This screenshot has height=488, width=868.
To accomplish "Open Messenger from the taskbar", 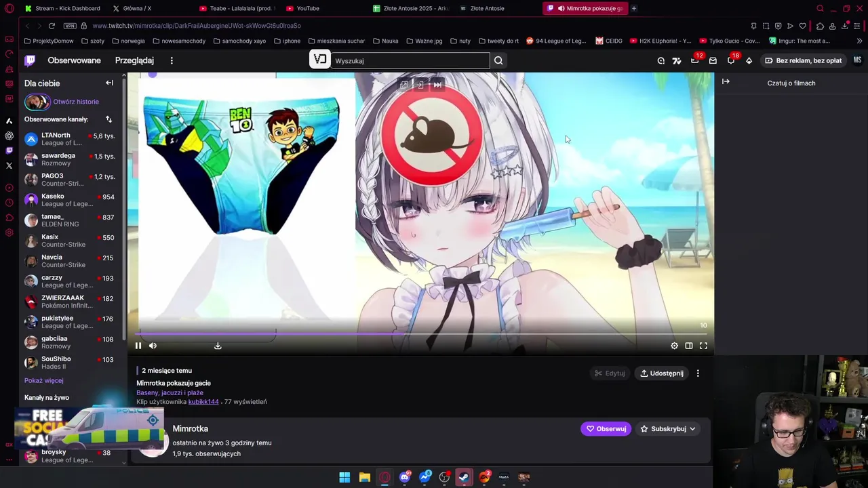I will (425, 477).
